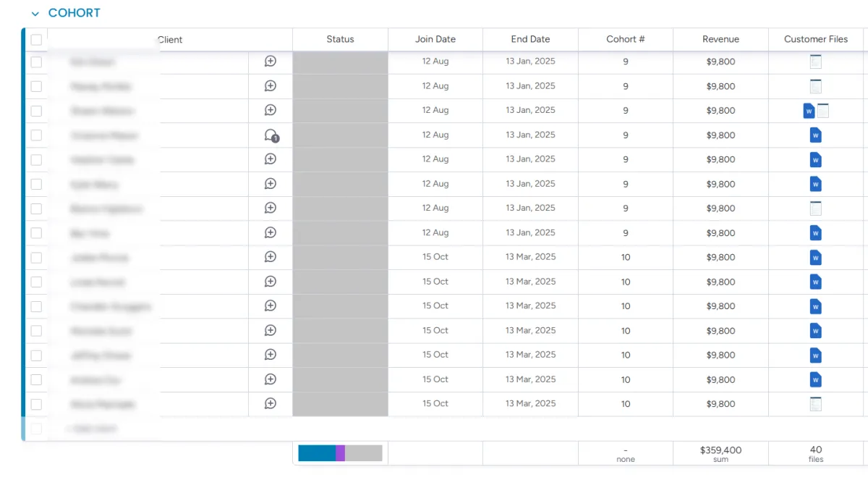Click the Join Date column header
This screenshot has width=868, height=480.
[435, 40]
